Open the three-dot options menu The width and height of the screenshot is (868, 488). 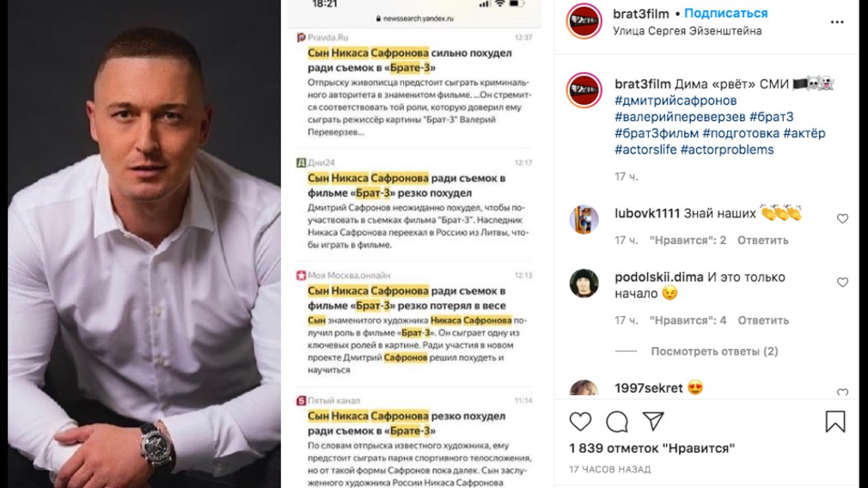click(837, 22)
